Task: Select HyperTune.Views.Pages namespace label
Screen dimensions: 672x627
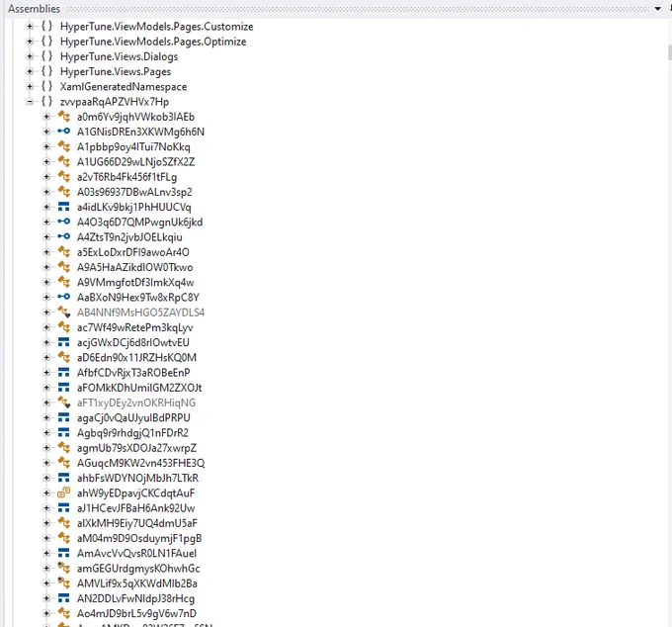Action: (116, 71)
